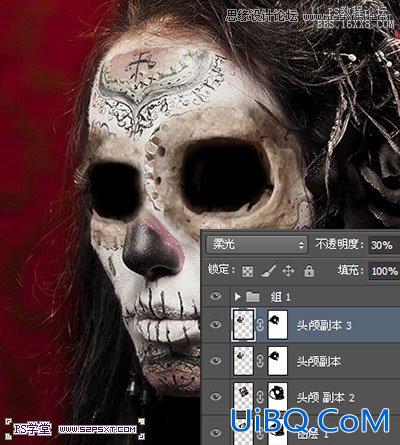
Task: Click the 填充 label
Action: [x=350, y=270]
